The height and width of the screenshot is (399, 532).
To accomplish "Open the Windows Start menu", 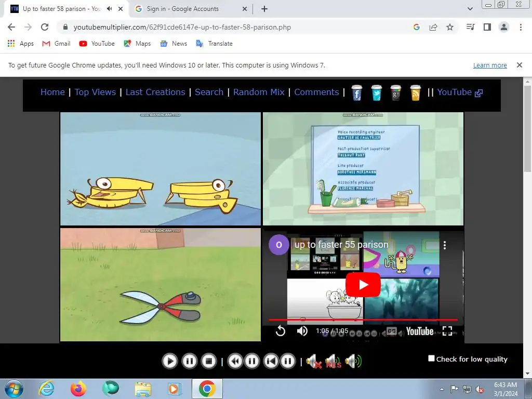I will pos(14,389).
